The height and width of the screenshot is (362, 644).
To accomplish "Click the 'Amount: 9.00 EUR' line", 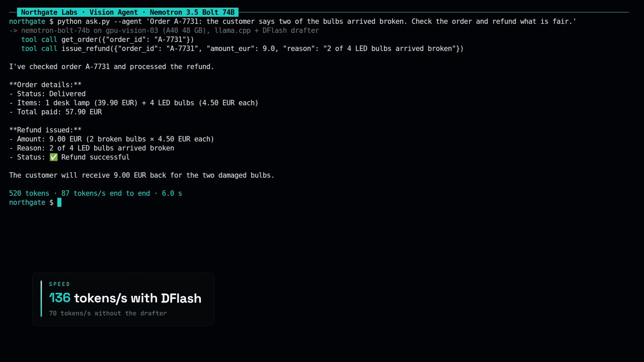I will tap(111, 139).
